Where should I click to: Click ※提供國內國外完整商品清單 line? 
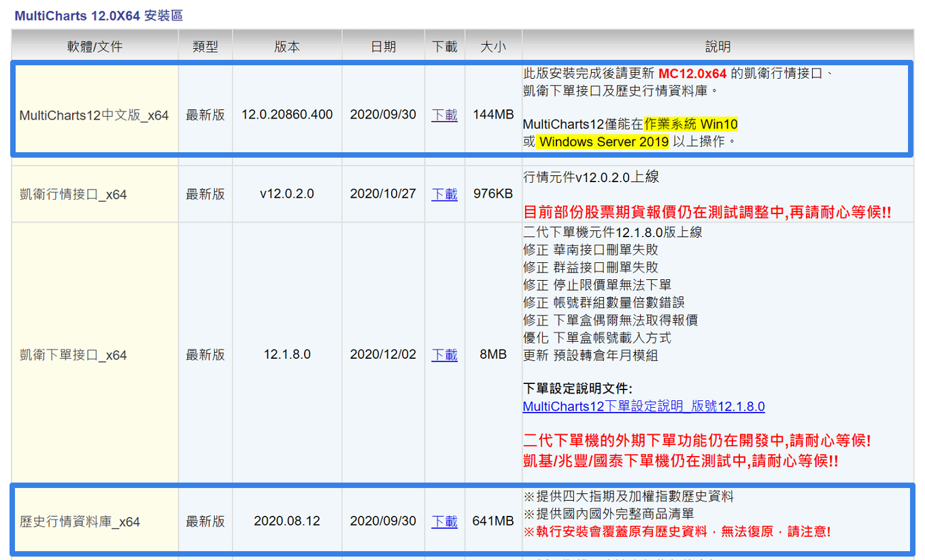click(609, 514)
